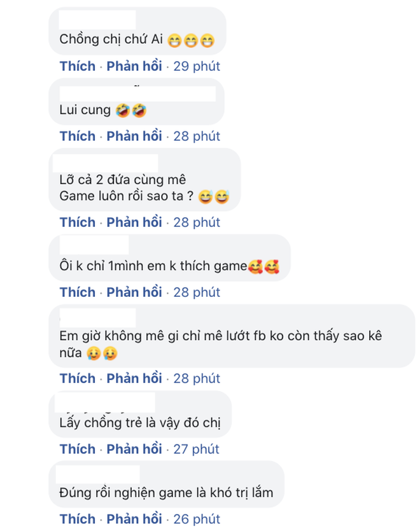The width and height of the screenshot is (420, 528).
Task: Reply to the "Ôi k chỉ 1mình" comment
Action: pyautogui.click(x=134, y=292)
